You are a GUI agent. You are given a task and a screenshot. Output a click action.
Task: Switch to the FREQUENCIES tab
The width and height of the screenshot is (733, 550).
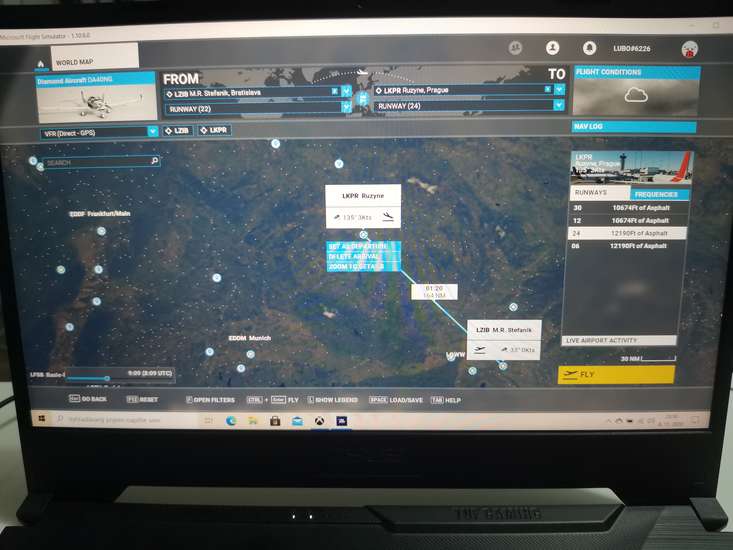[x=659, y=194]
